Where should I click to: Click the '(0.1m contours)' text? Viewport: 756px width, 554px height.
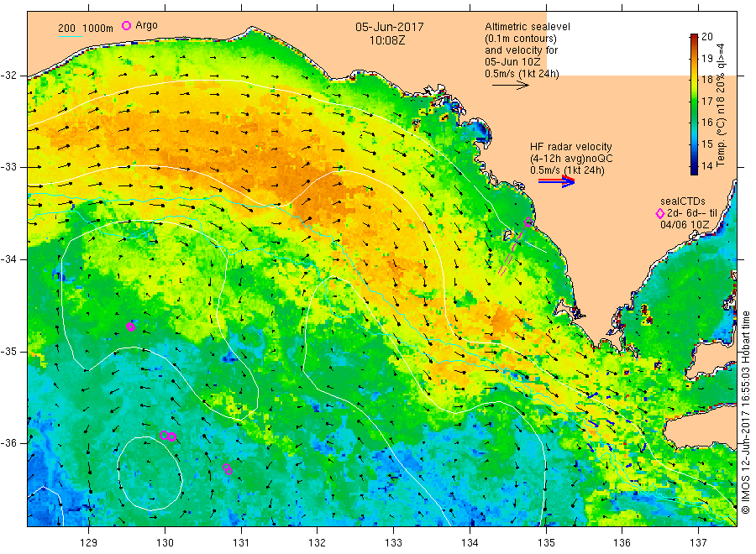[x=521, y=39]
